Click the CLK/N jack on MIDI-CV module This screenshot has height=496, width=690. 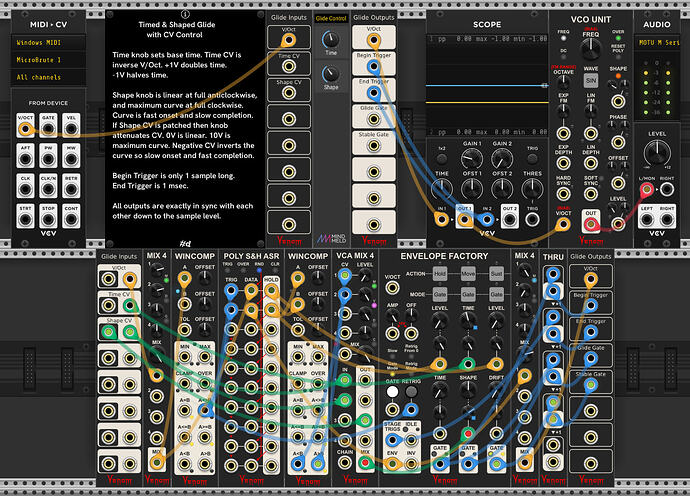[48, 189]
